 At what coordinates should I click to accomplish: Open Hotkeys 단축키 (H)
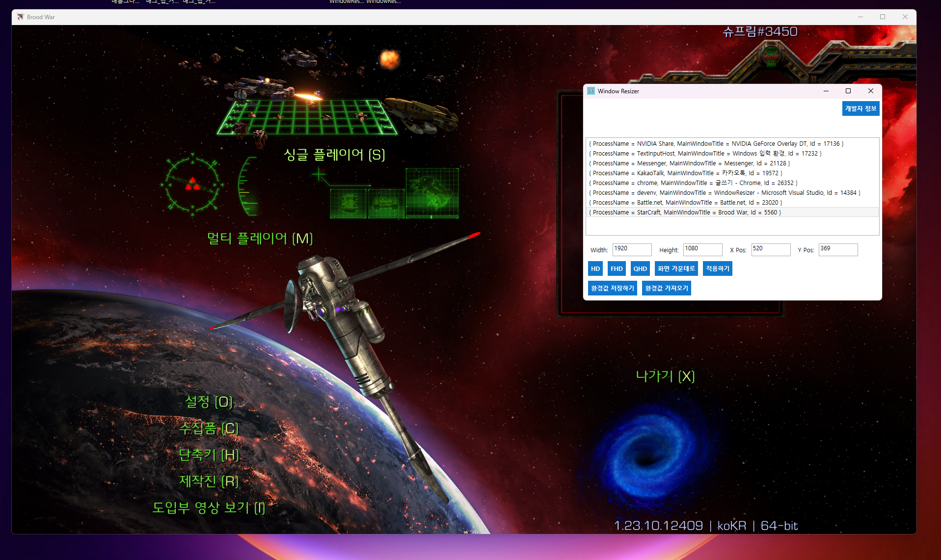tap(209, 455)
